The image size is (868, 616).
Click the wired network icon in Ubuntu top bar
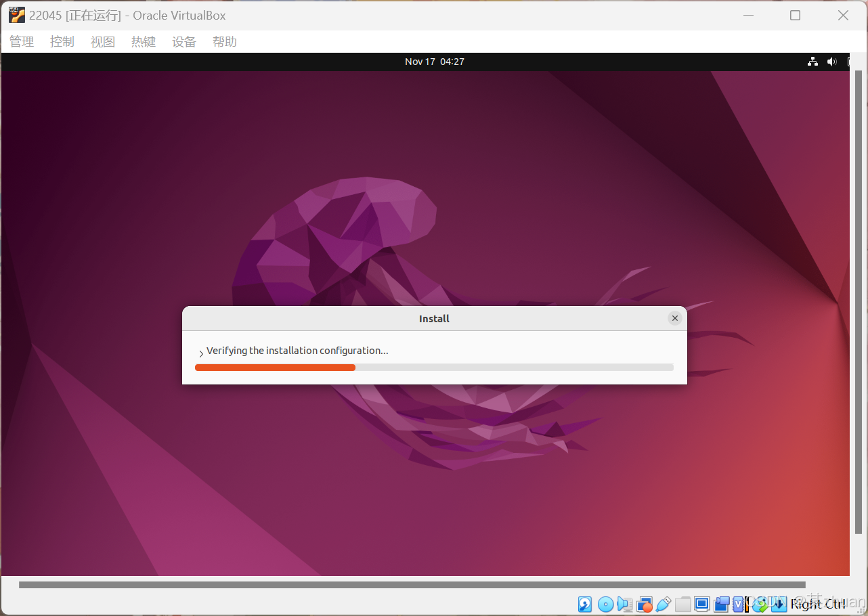(812, 62)
